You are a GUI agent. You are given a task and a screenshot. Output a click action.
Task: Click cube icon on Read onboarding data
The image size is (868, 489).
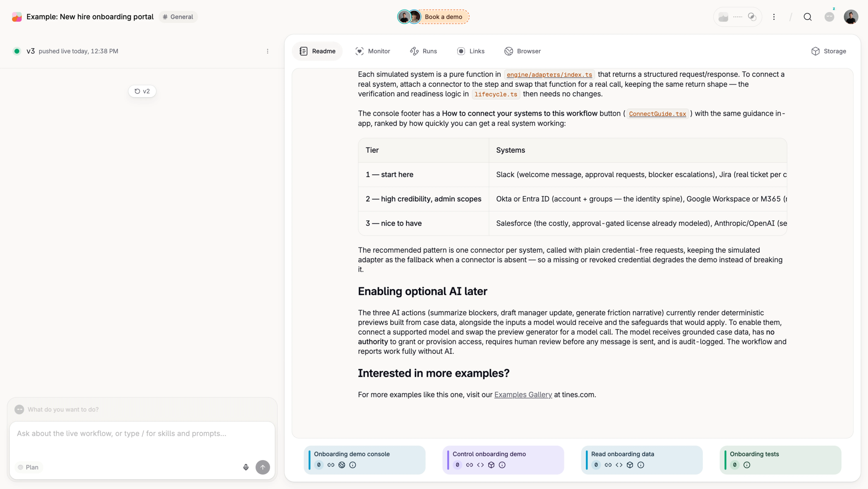630,465
